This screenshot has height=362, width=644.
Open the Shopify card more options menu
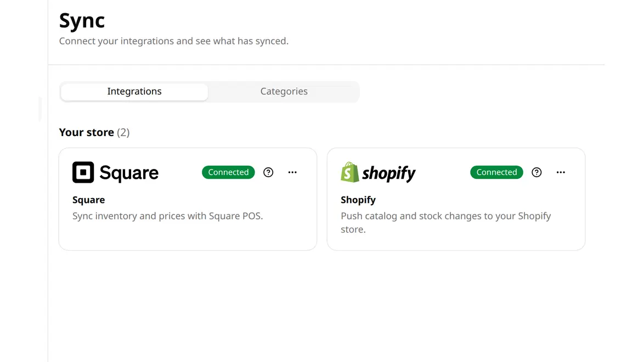[x=561, y=172]
